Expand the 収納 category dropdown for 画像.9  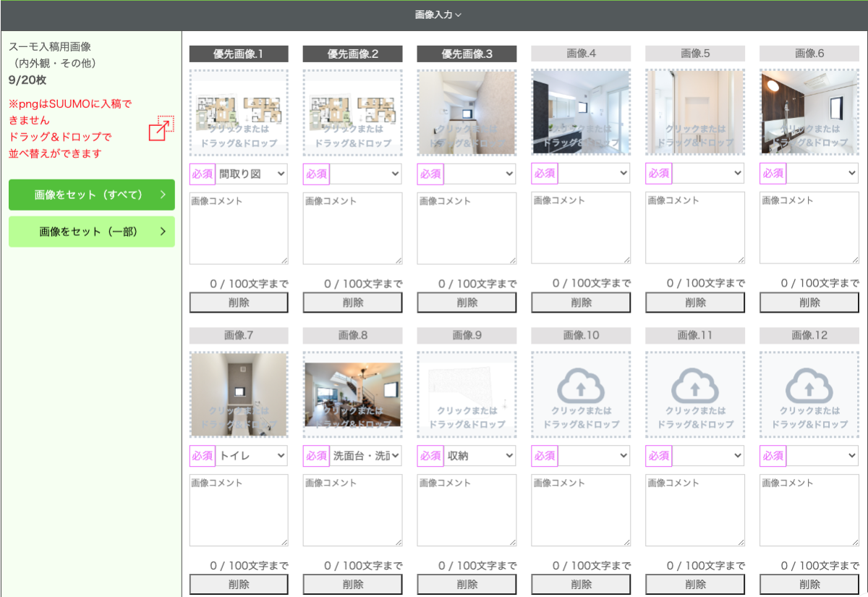pyautogui.click(x=480, y=456)
